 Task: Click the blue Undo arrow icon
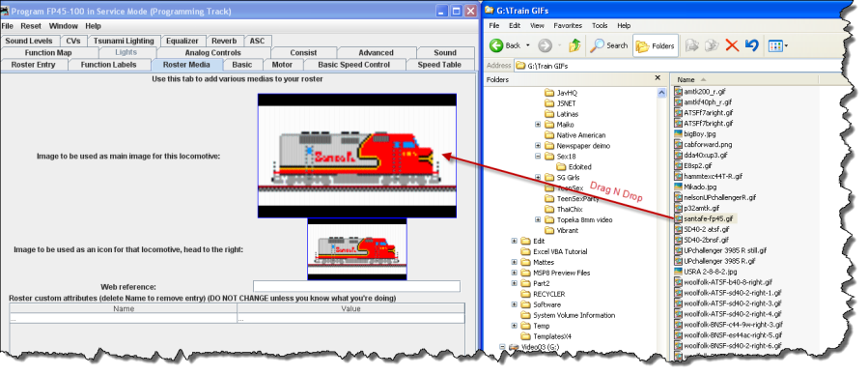pyautogui.click(x=751, y=45)
